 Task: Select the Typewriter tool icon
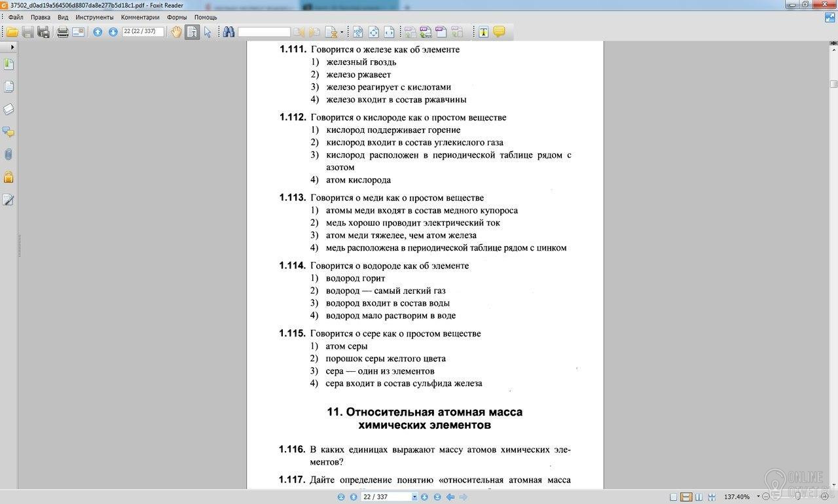483,32
